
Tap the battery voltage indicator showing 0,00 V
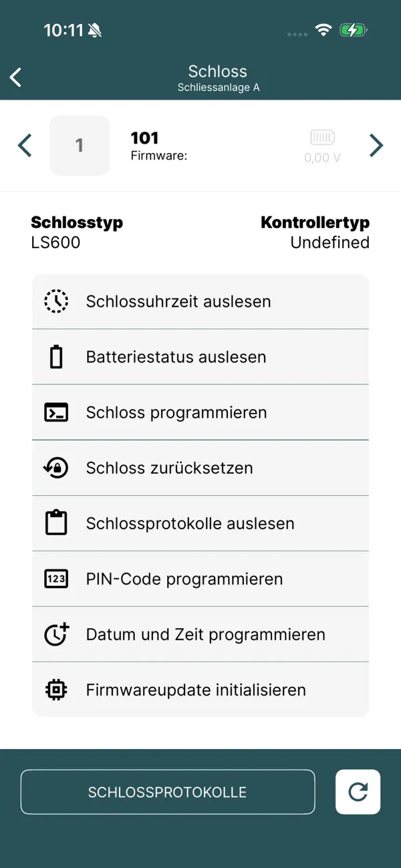click(x=322, y=146)
